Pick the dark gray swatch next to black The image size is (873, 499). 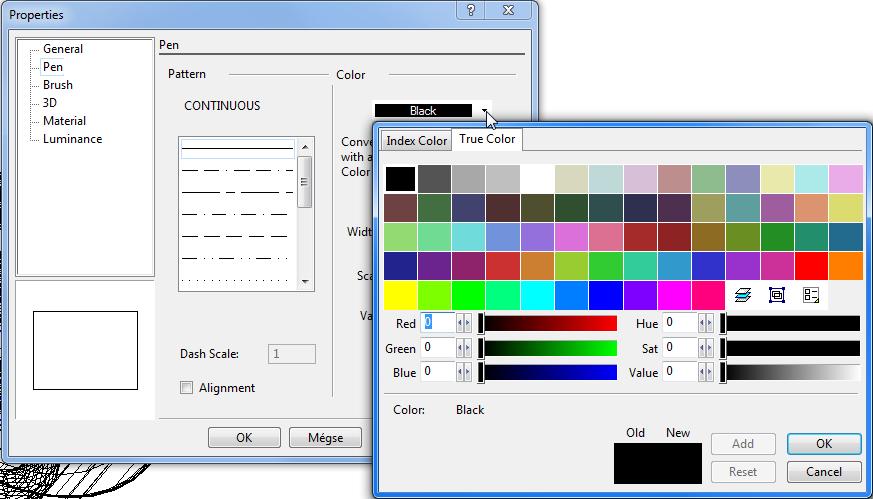pos(435,179)
